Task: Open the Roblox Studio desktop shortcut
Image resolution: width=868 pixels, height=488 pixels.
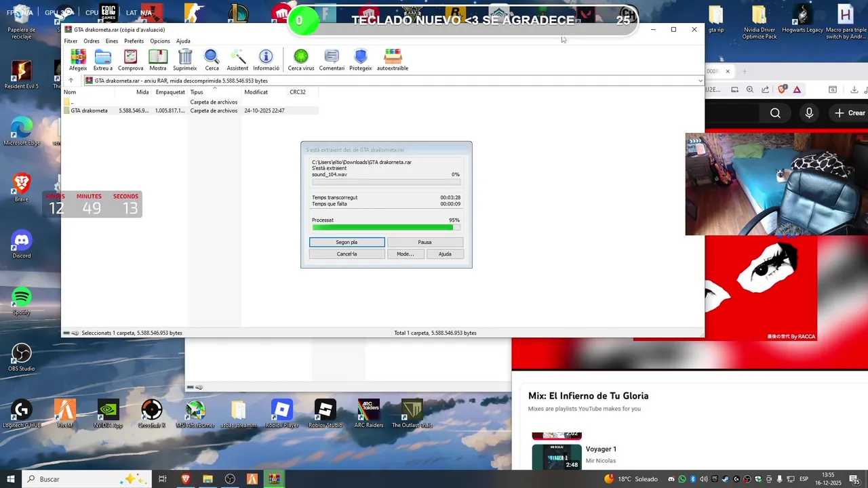Action: 325,413
